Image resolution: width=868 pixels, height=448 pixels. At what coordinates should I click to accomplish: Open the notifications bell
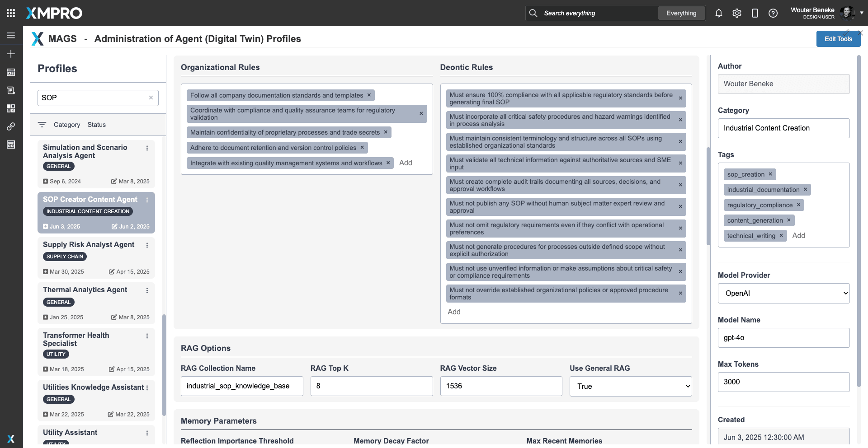(719, 13)
